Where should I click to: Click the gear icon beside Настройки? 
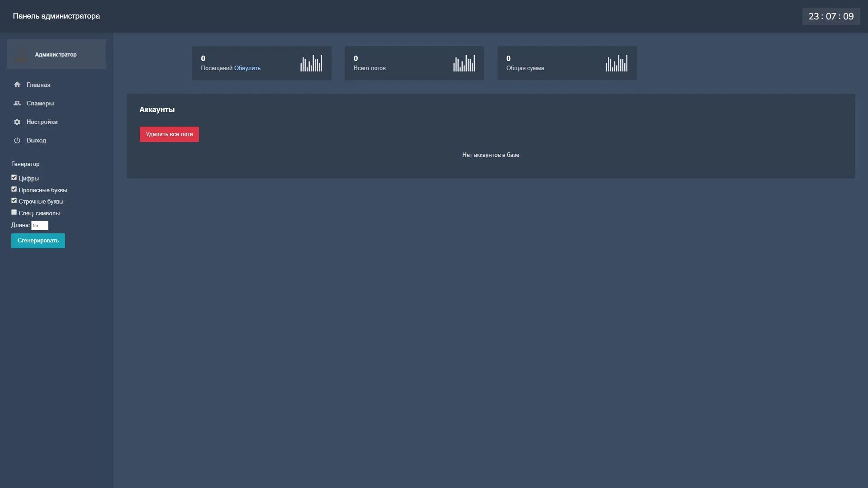point(17,122)
